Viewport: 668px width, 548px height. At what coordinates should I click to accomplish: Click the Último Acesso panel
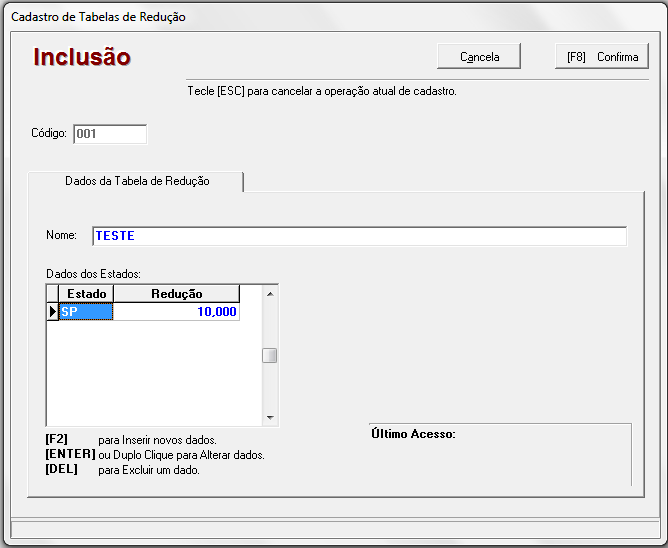(499, 455)
